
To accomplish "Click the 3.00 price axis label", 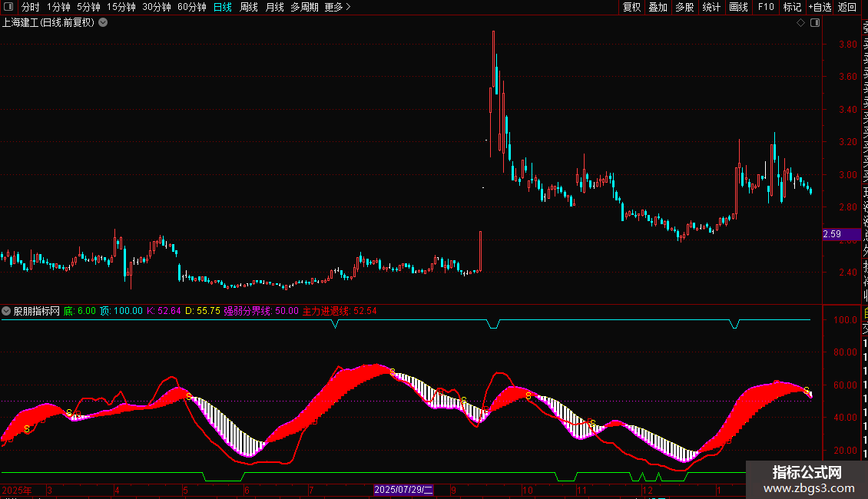I will 847,175.
